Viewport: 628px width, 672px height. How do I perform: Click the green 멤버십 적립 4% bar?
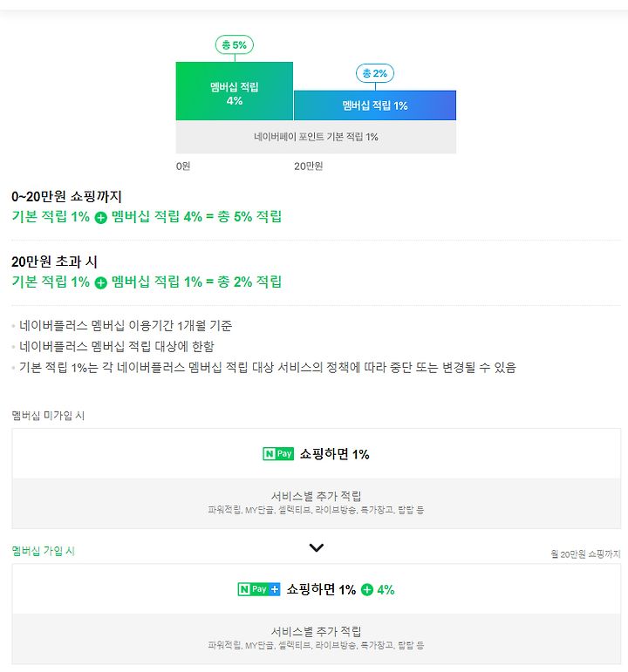click(x=235, y=91)
